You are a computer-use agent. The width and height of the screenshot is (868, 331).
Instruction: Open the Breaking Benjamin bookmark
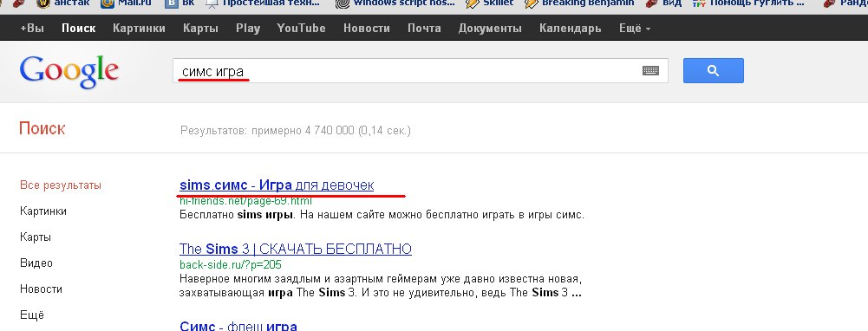tap(579, 3)
